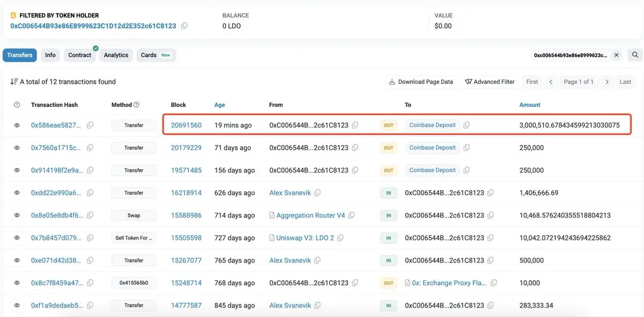Open block 20691560 link

[x=186, y=125]
